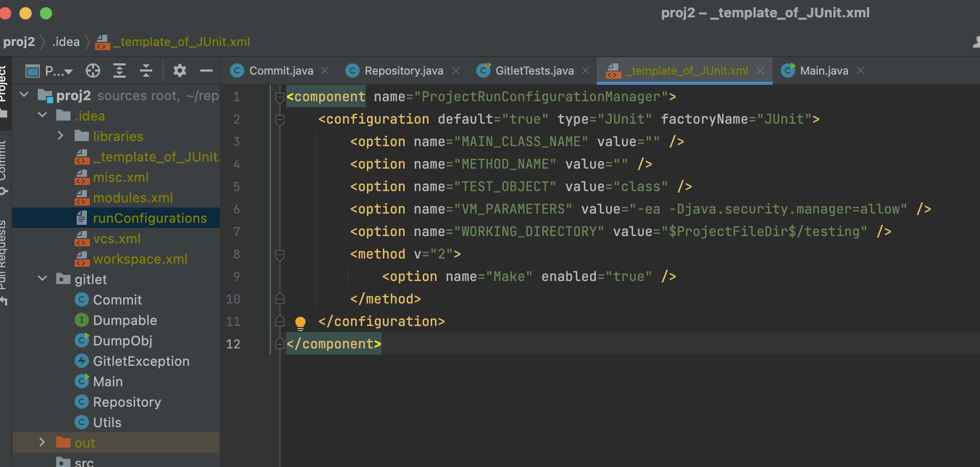
Task: Expand the out folder
Action: pos(42,442)
